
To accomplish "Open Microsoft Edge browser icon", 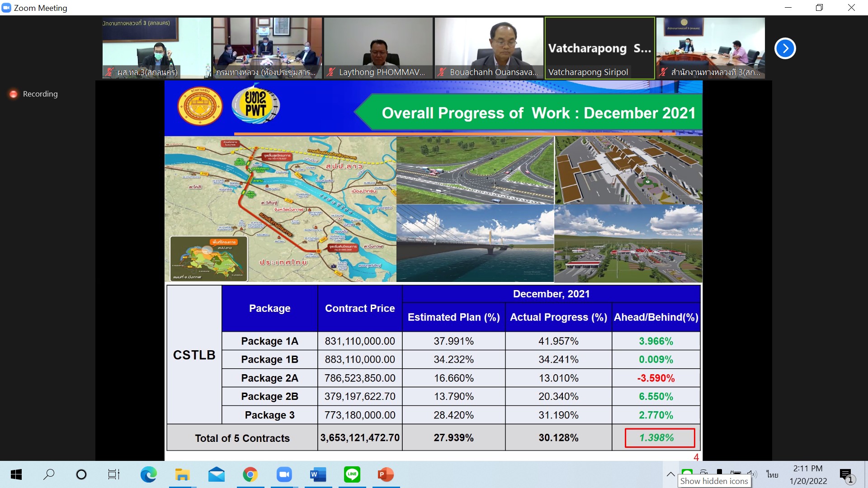I will 148,474.
